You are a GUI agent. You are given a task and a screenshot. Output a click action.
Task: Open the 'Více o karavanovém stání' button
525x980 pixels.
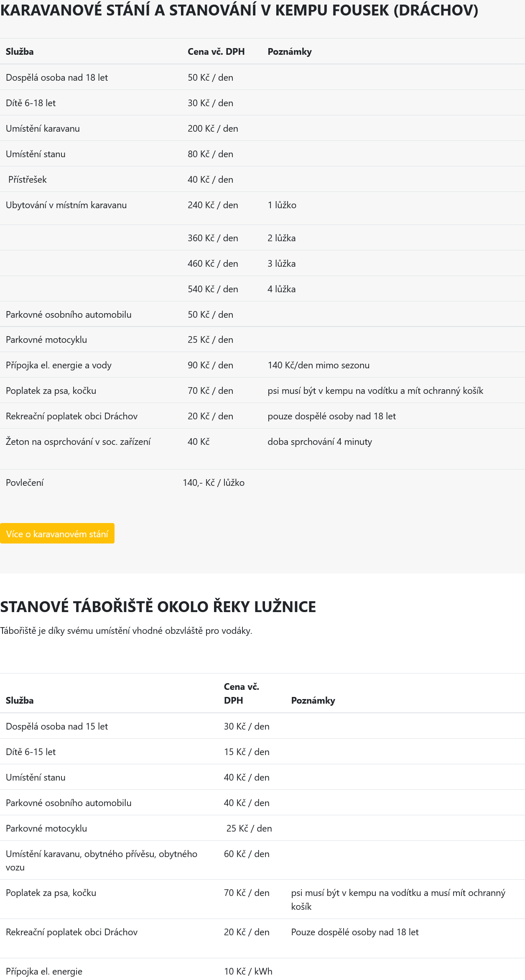pos(57,533)
